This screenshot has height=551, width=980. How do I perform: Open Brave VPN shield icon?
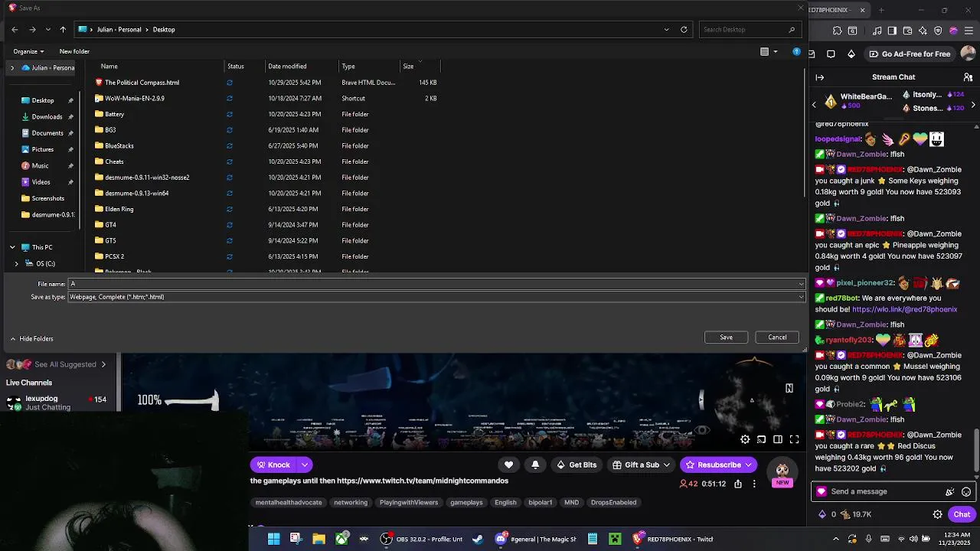938,31
